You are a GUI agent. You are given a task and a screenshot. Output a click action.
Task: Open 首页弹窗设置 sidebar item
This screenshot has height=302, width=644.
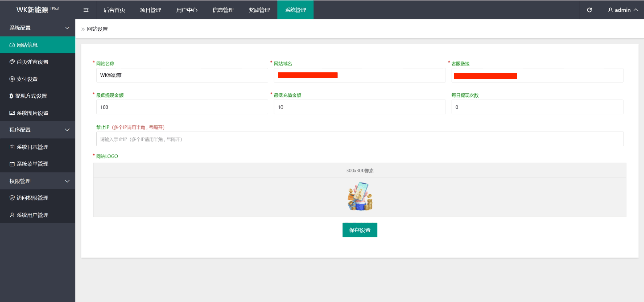coord(32,62)
